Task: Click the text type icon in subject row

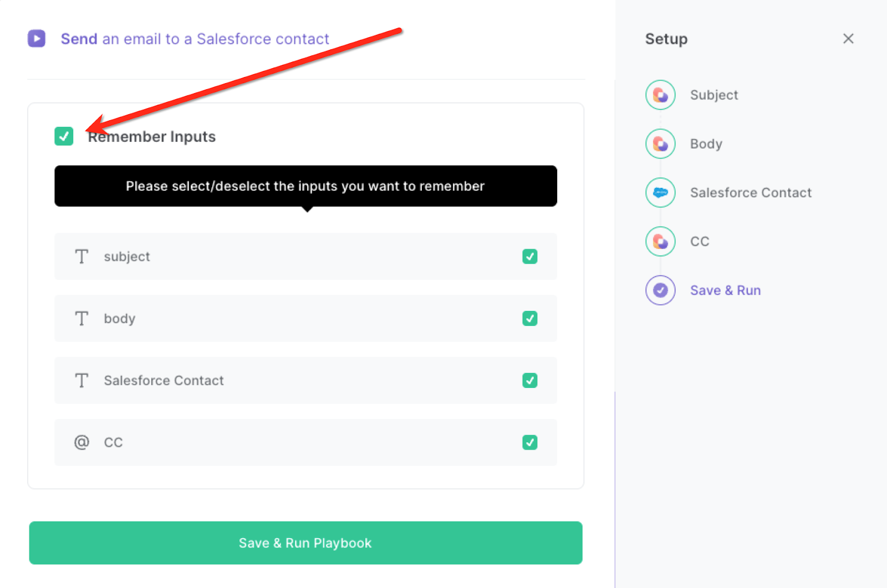Action: (x=81, y=257)
